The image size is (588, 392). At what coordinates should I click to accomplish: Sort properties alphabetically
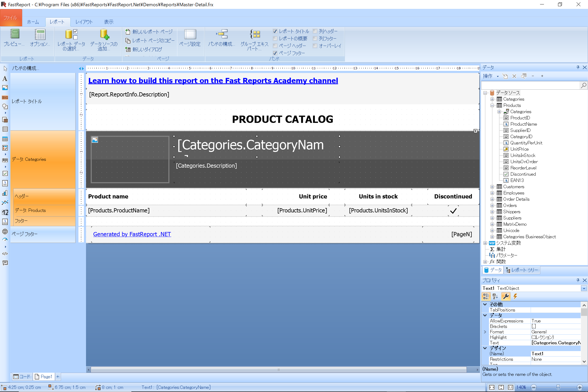pyautogui.click(x=495, y=296)
